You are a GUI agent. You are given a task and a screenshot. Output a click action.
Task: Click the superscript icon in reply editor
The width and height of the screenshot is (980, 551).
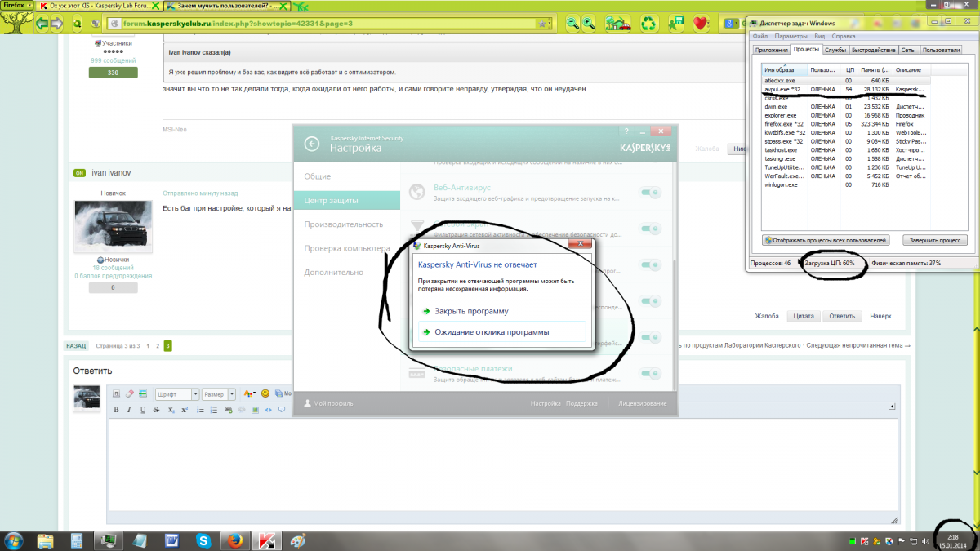point(185,410)
